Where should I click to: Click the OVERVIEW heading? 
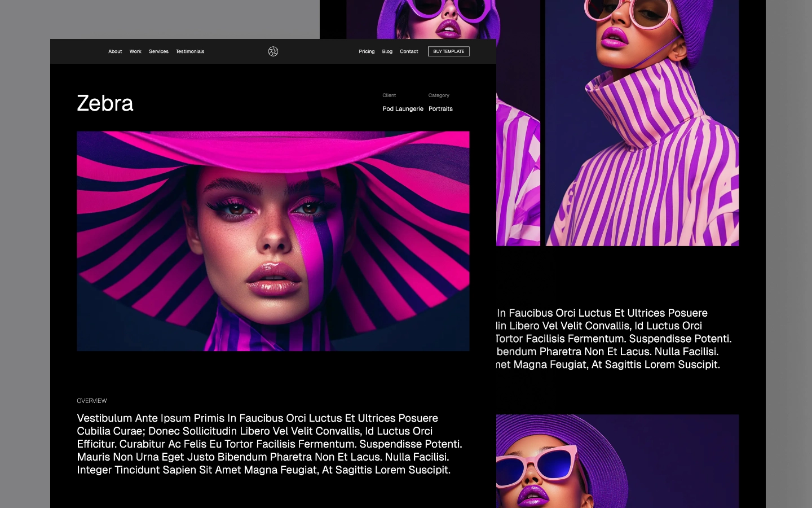92,401
